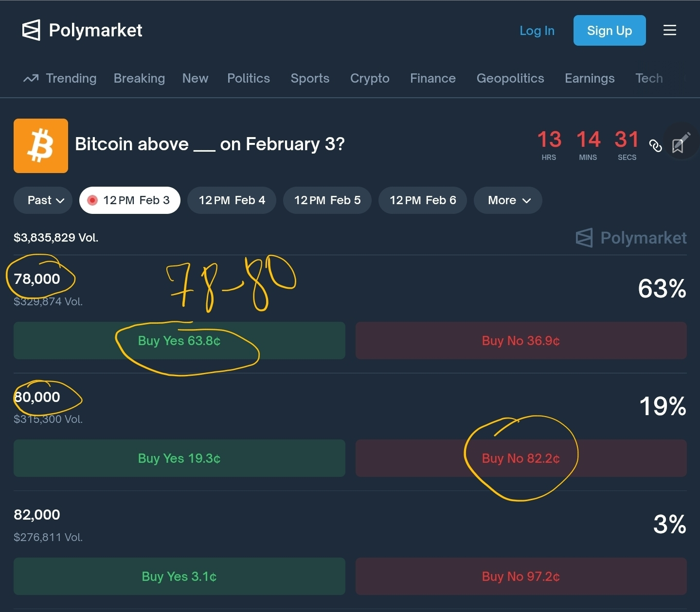
Task: Buy Yes at 63.8¢ for 78,000
Action: coord(179,341)
